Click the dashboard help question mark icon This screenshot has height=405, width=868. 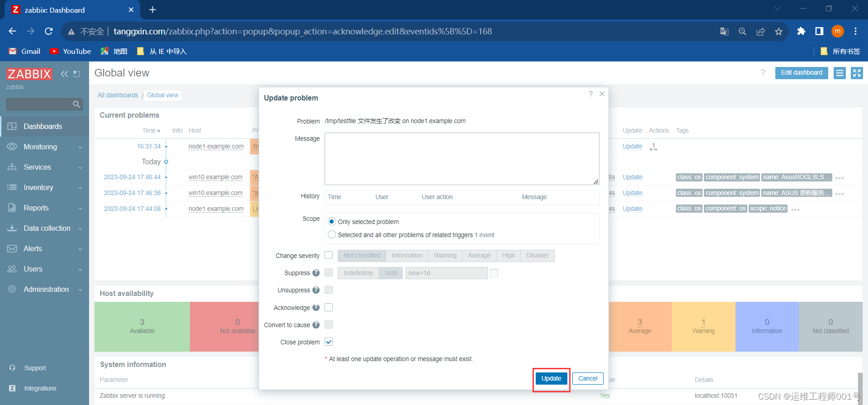tap(763, 73)
